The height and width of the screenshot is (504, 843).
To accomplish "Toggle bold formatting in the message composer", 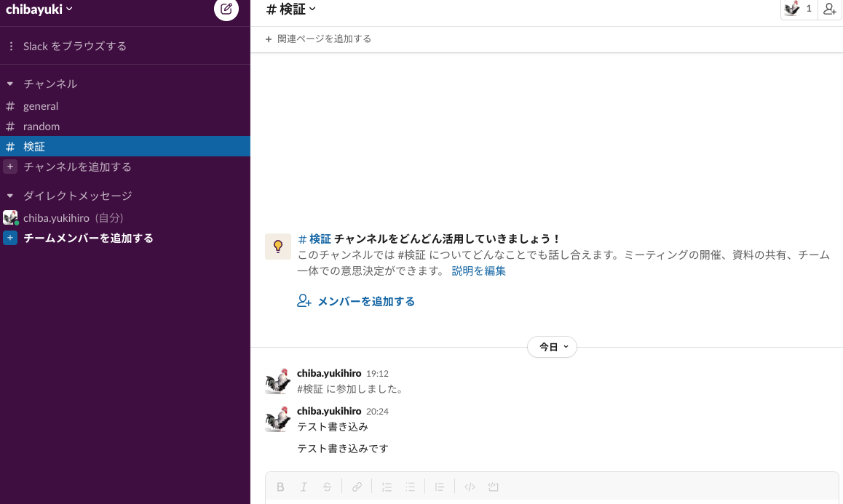I will point(280,487).
